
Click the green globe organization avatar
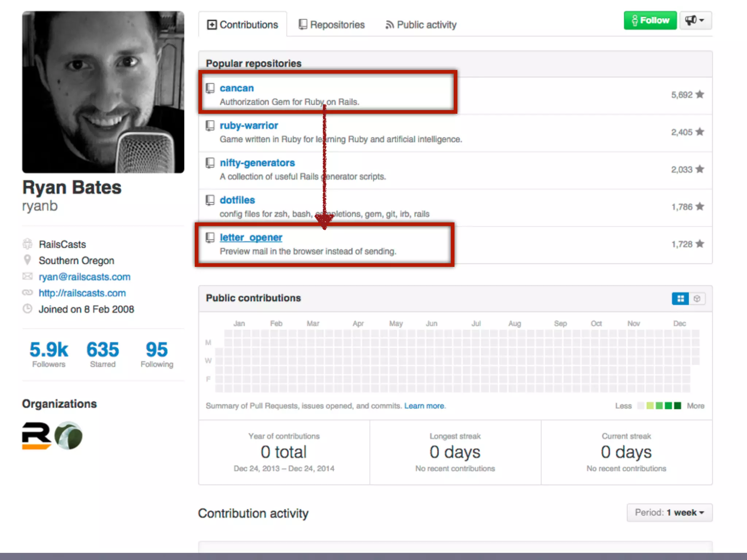point(69,436)
